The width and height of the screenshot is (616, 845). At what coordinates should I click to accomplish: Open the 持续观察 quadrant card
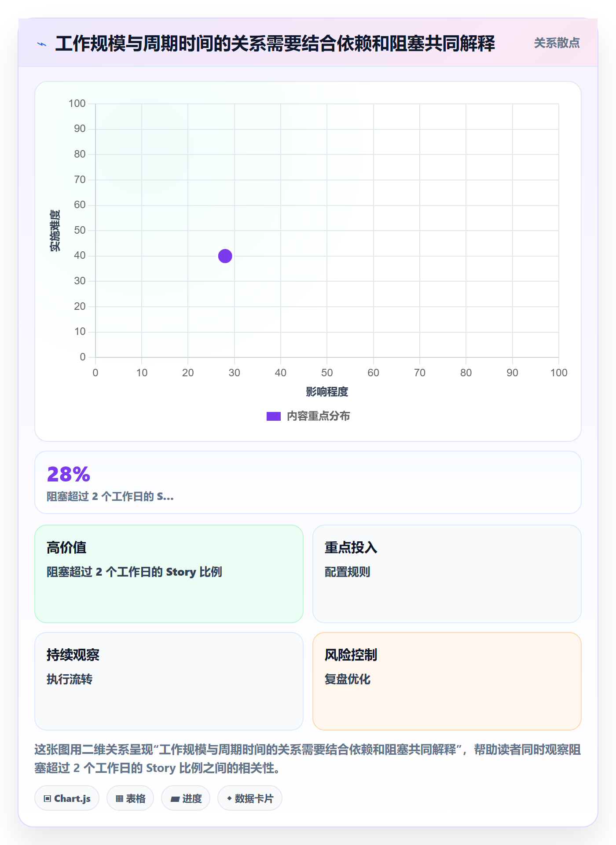pyautogui.click(x=169, y=681)
